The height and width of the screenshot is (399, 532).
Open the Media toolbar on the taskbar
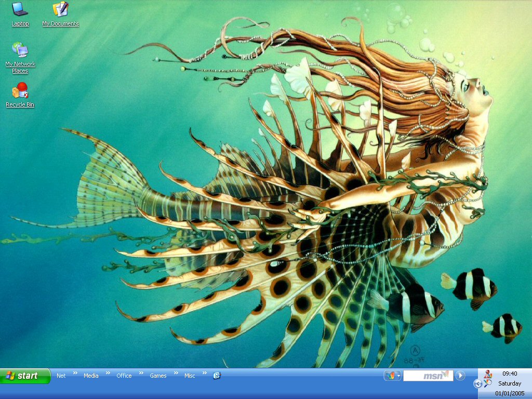click(x=91, y=376)
